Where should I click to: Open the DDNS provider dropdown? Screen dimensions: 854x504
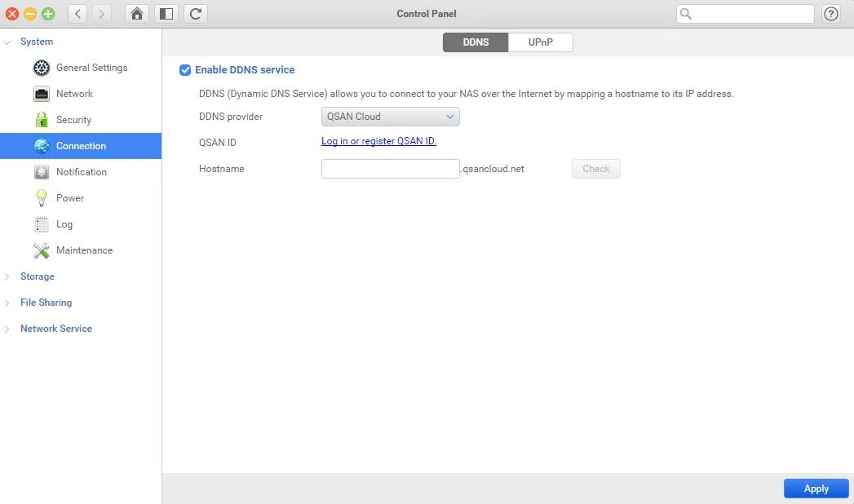coord(390,117)
